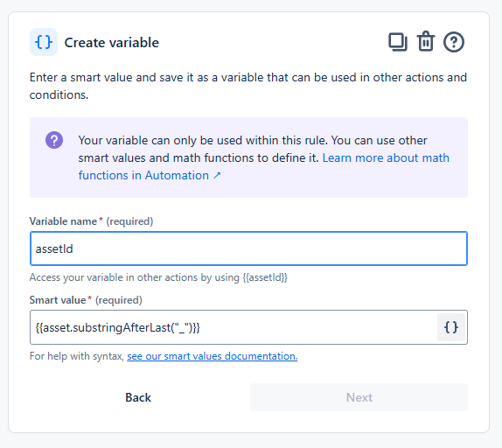Screen dimensions: 502x448
Task: Click the purple question mark info icon
Action: point(54,140)
